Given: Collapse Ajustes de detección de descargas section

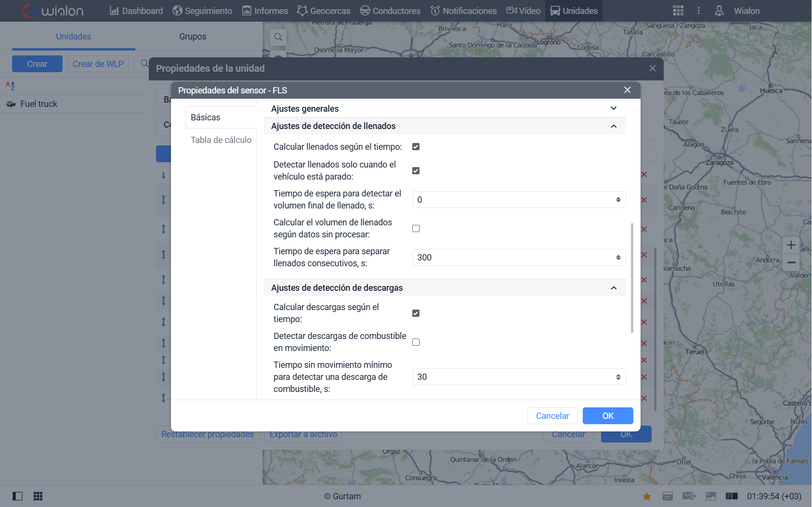Looking at the screenshot, I should click(445, 288).
